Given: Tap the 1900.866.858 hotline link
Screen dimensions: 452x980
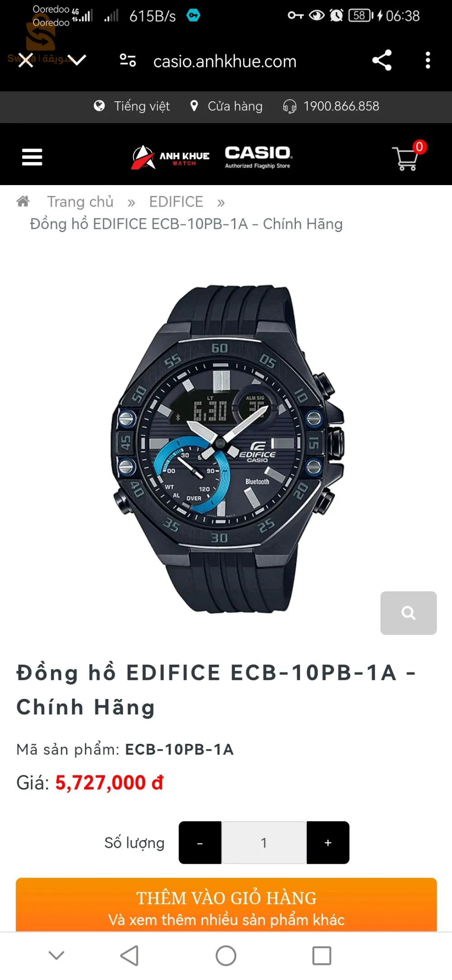Looking at the screenshot, I should (x=331, y=106).
